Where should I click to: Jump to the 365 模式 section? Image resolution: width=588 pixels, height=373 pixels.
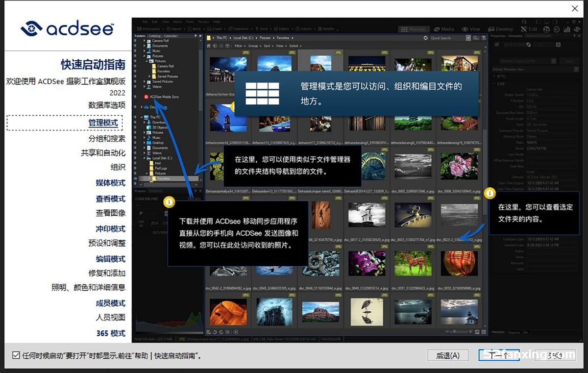[x=111, y=333]
